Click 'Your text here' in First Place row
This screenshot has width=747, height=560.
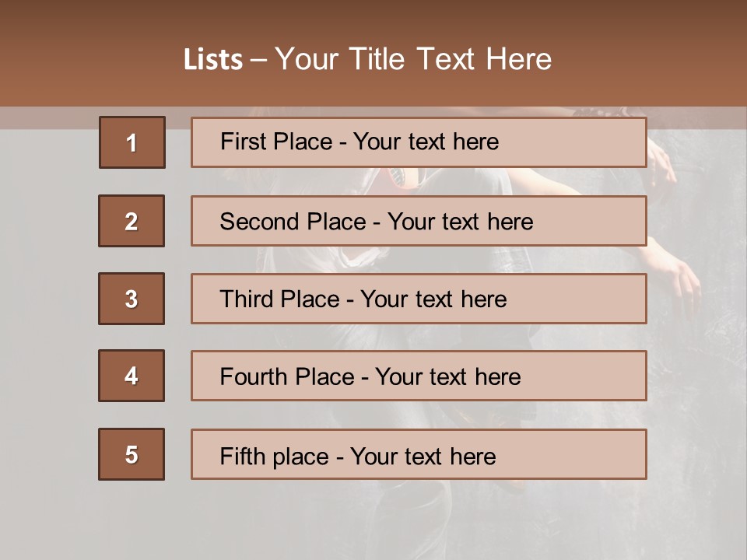pyautogui.click(x=426, y=142)
